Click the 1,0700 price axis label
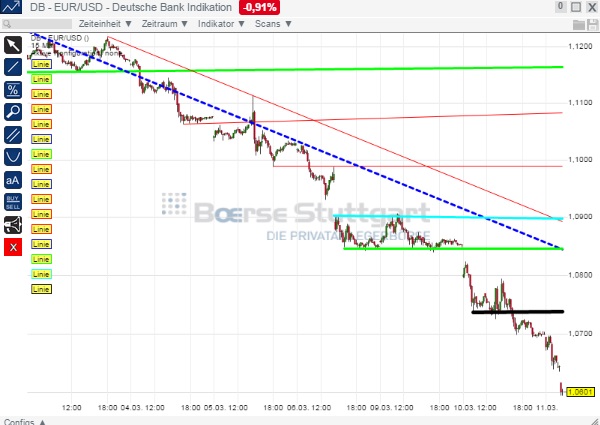Image resolution: width=600 pixels, height=425 pixels. click(580, 334)
